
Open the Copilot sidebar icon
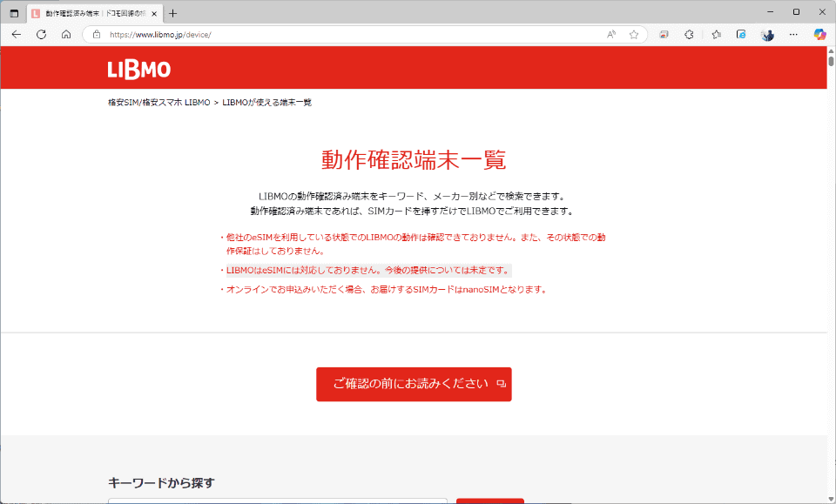(x=819, y=35)
